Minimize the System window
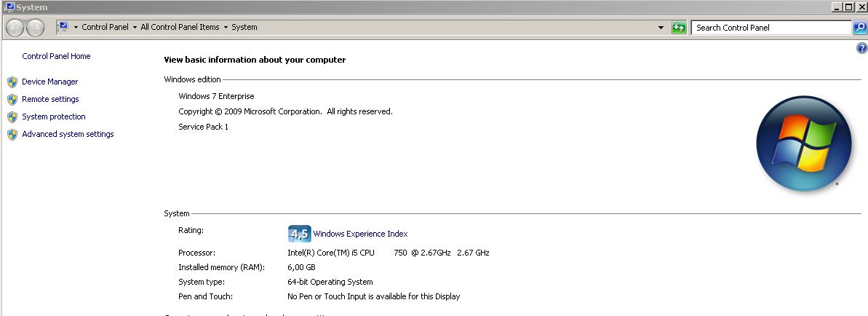The width and height of the screenshot is (868, 316). (x=837, y=7)
